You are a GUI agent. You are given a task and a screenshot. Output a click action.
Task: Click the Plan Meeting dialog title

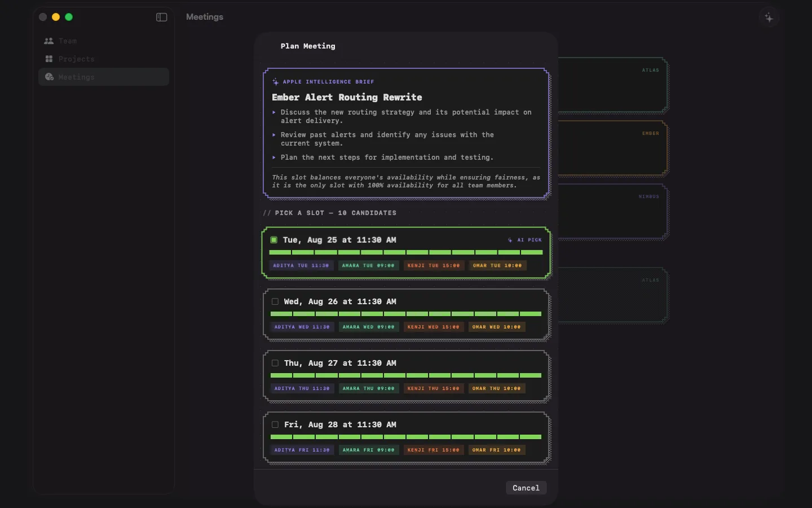pyautogui.click(x=308, y=46)
